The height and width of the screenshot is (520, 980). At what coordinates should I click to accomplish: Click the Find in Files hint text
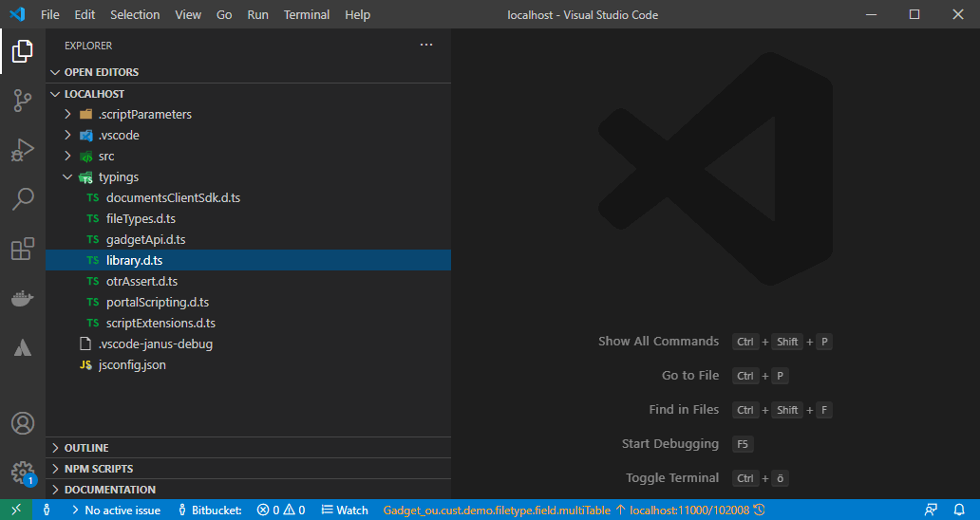click(x=684, y=410)
